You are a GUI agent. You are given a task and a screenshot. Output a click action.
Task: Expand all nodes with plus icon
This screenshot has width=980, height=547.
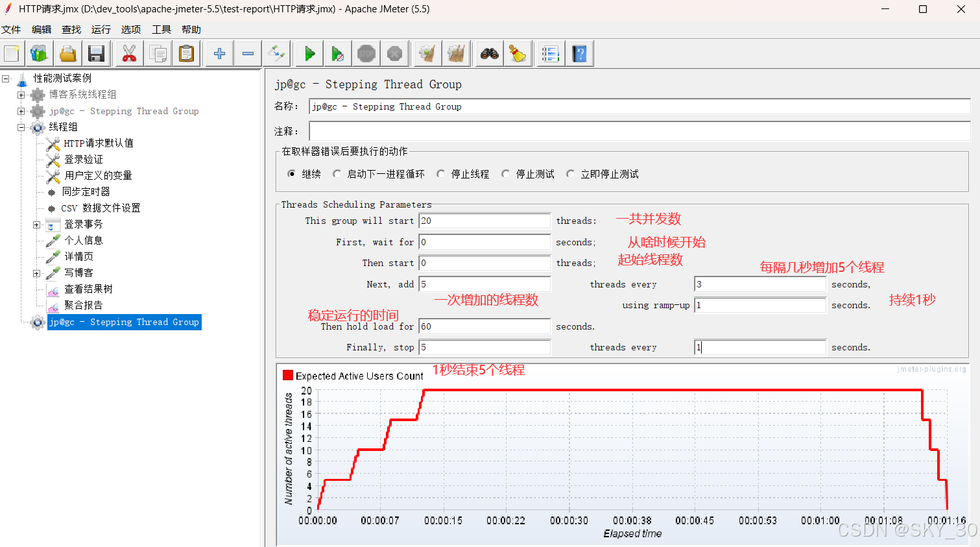pyautogui.click(x=220, y=54)
